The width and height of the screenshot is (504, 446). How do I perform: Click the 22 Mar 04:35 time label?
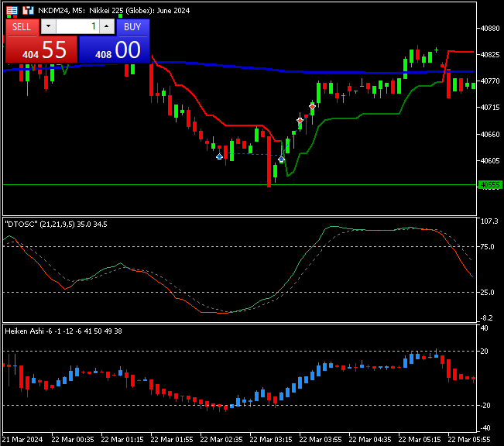point(370,440)
